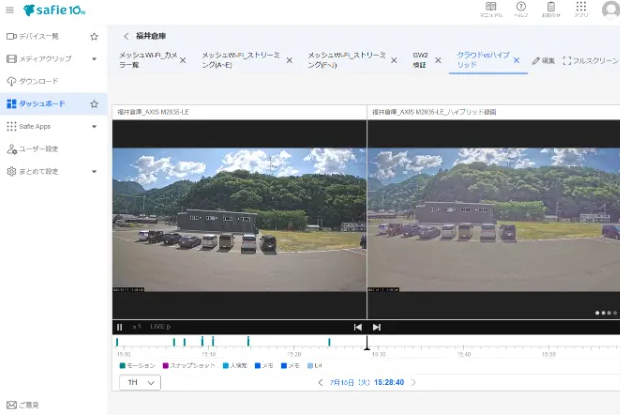The width and height of the screenshot is (620, 415).
Task: Close the メッシュWi-Fi_カメラ一覧 tab
Action: (x=183, y=60)
